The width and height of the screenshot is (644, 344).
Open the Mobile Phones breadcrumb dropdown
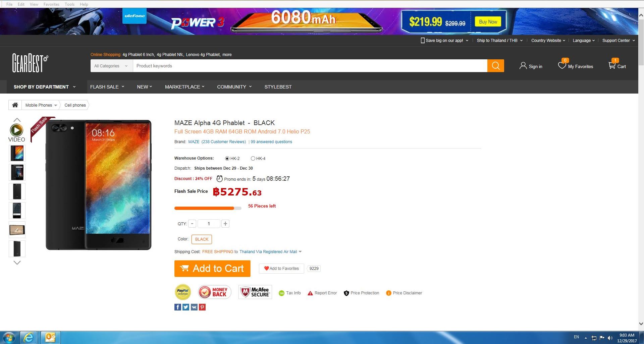point(41,105)
